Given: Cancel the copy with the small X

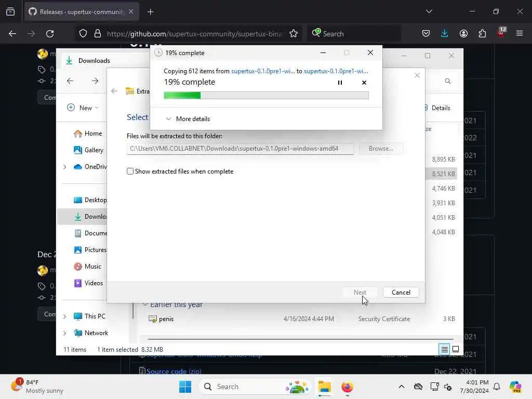Looking at the screenshot, I should click(364, 83).
